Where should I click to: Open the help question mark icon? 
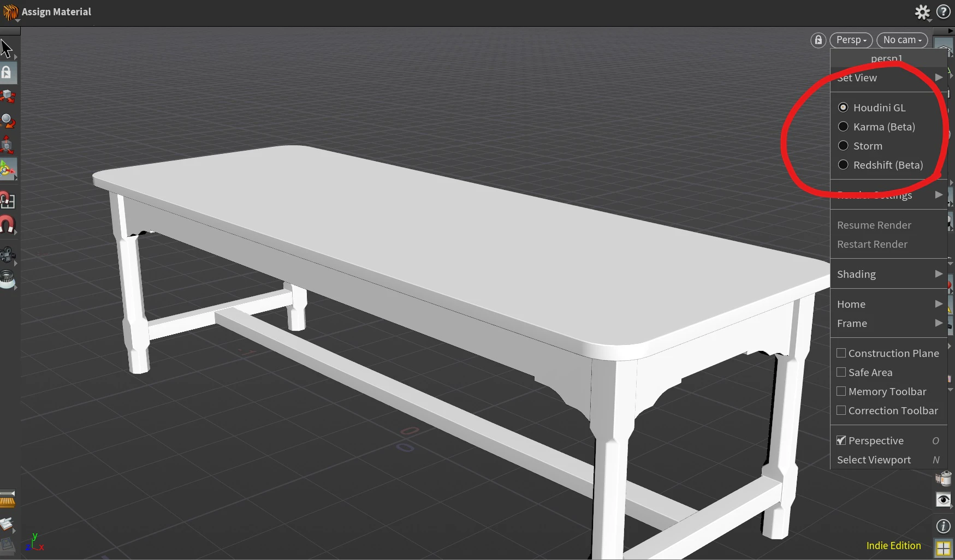(x=944, y=11)
